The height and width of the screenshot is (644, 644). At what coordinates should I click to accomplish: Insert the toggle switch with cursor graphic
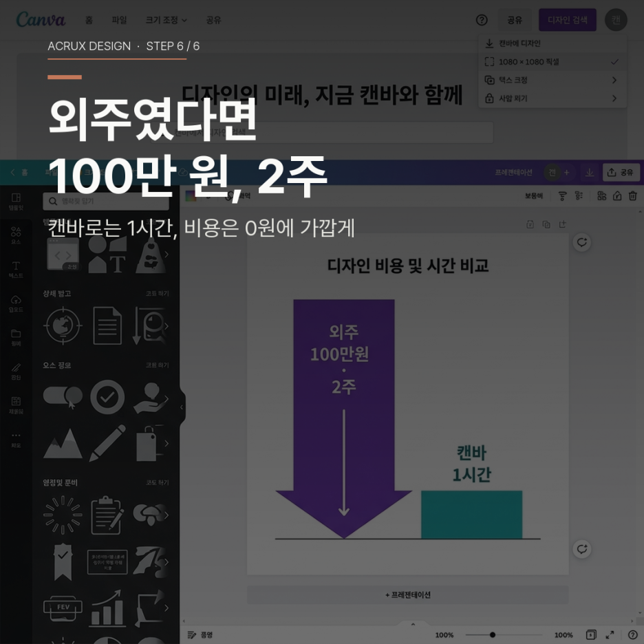click(x=63, y=397)
